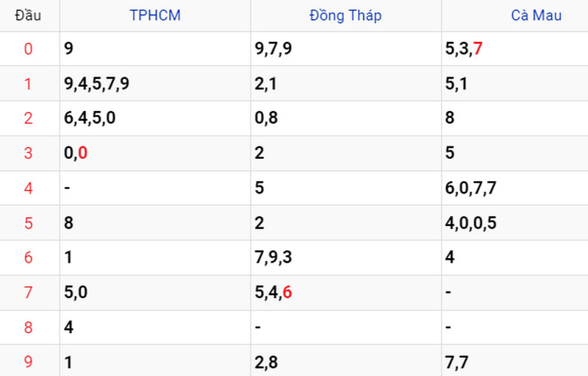Click Cà Mau cell showing 7,7
The height and width of the screenshot is (376, 588).
coord(456,363)
